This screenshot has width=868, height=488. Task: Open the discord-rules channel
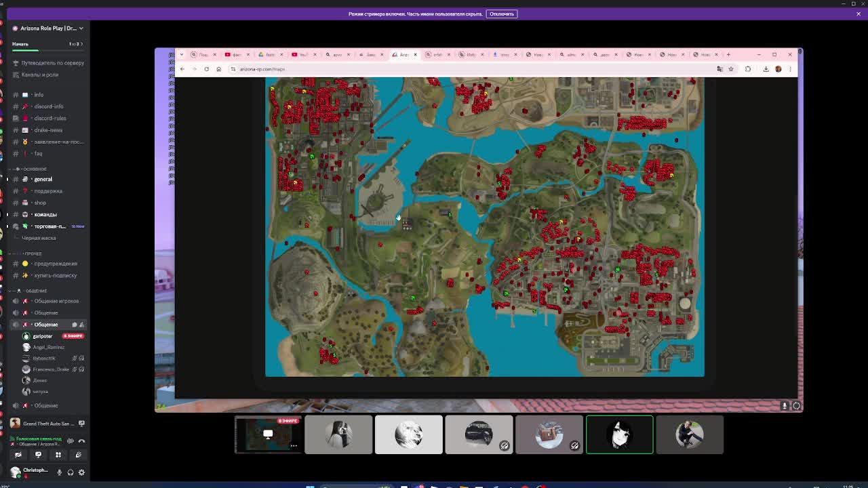point(47,118)
